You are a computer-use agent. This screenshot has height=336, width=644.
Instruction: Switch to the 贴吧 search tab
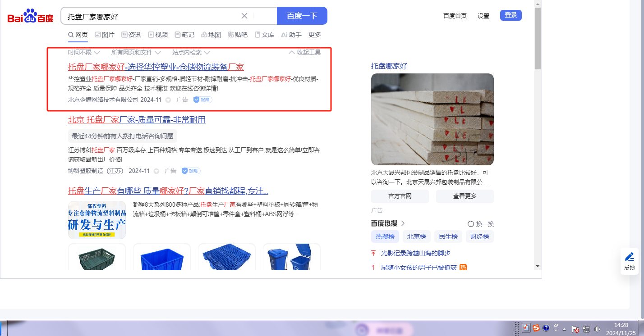coord(238,35)
